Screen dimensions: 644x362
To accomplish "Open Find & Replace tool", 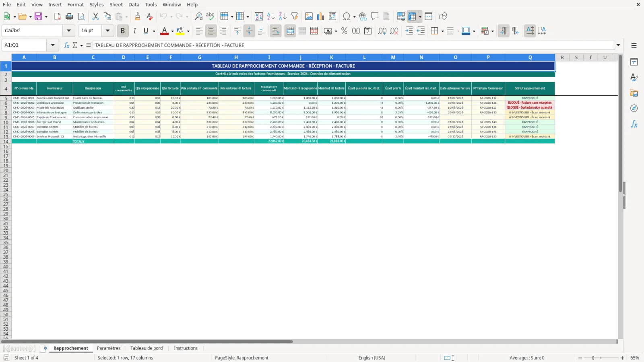I will 198,16.
